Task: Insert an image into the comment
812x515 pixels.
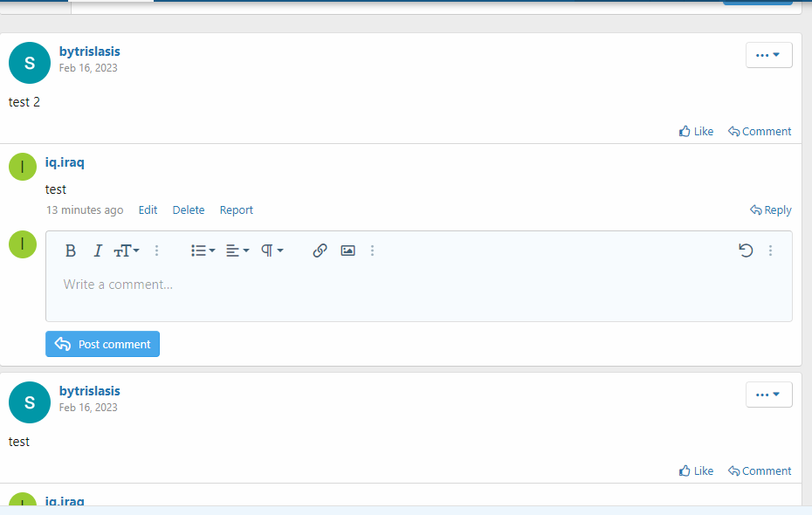Action: (x=348, y=251)
